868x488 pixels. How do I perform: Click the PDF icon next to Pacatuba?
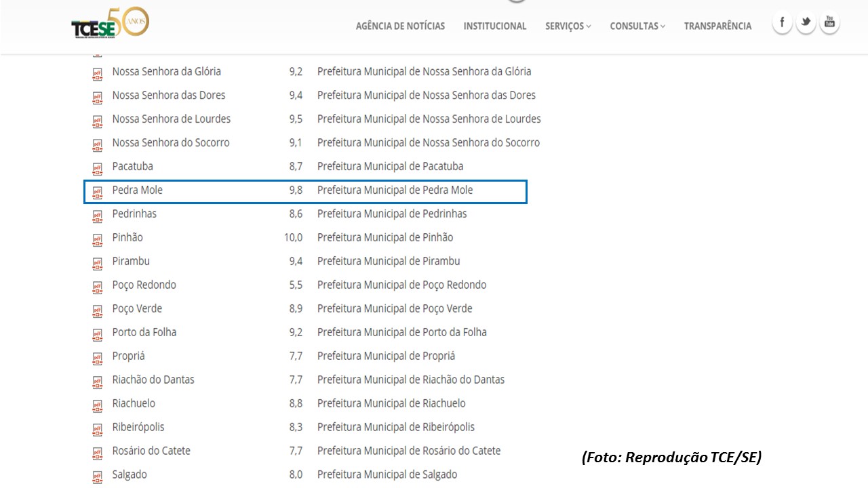tap(97, 167)
